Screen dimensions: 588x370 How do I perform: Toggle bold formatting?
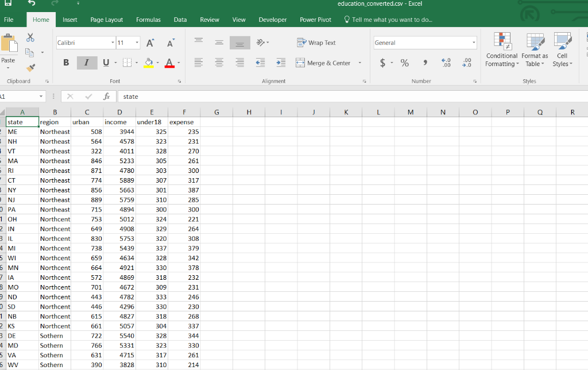coord(66,63)
